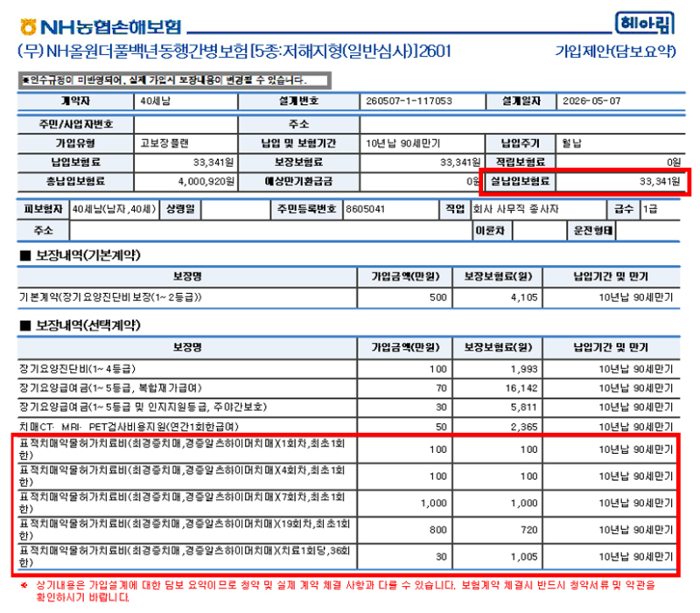700x613 pixels.
Task: Click the 표적치매약물허가치료비 치료1회당,36회한 row name
Action: pyautogui.click(x=185, y=556)
